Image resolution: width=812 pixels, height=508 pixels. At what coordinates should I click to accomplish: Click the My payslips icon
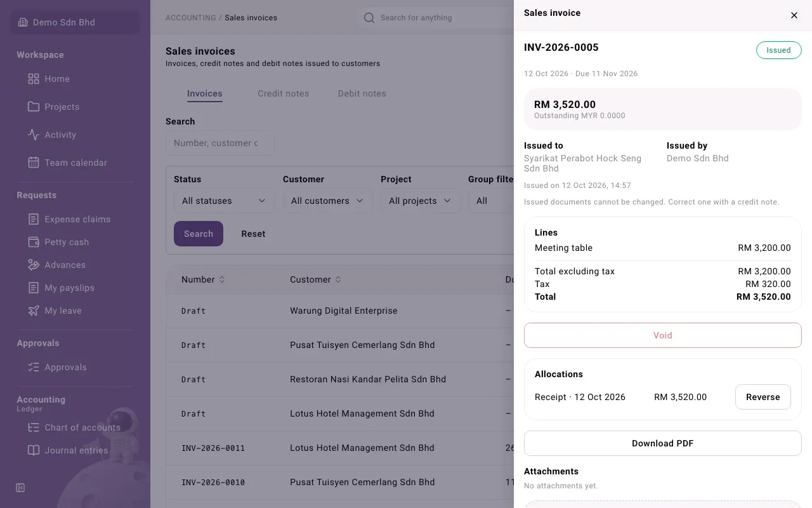click(34, 288)
